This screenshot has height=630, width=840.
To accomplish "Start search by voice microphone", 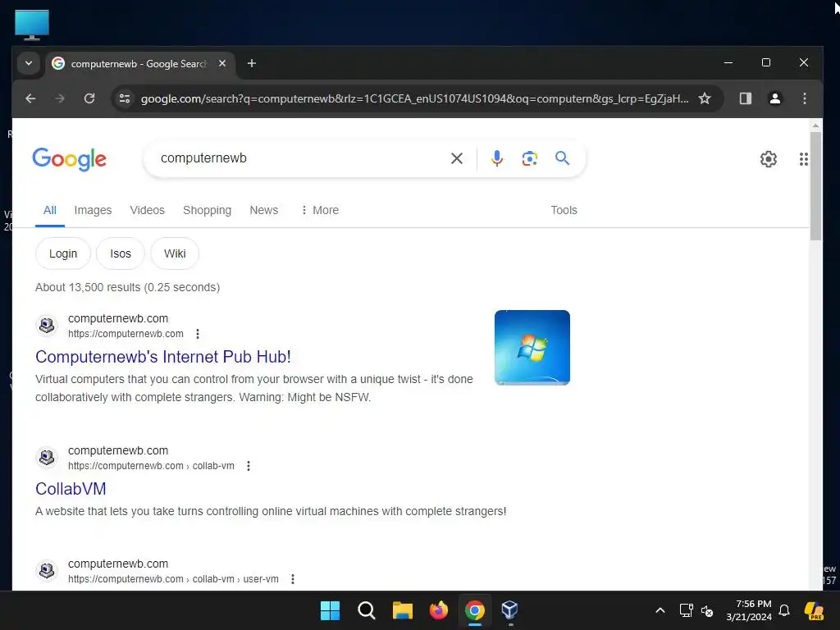I will (x=496, y=158).
